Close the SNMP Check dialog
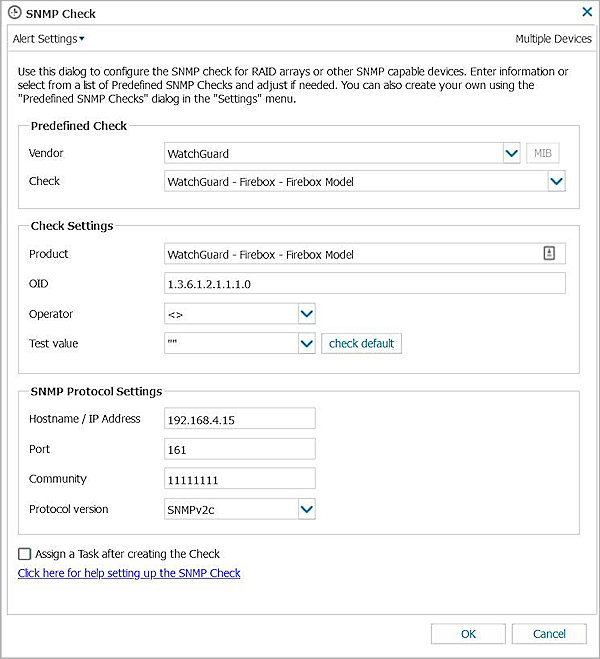 (x=586, y=13)
